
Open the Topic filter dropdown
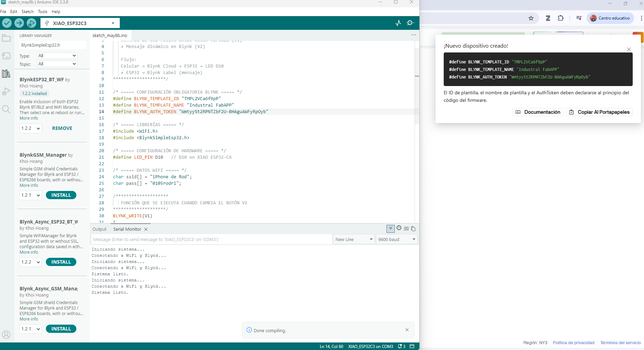(x=57, y=64)
